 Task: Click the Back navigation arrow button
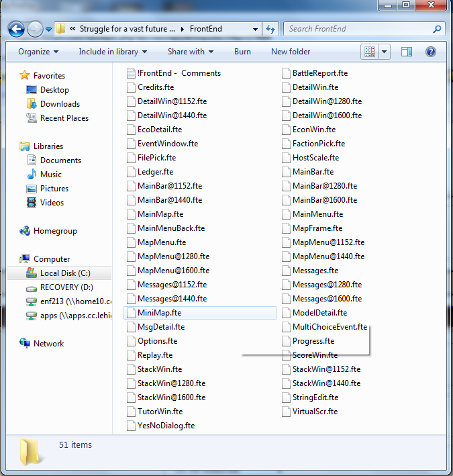coord(16,29)
